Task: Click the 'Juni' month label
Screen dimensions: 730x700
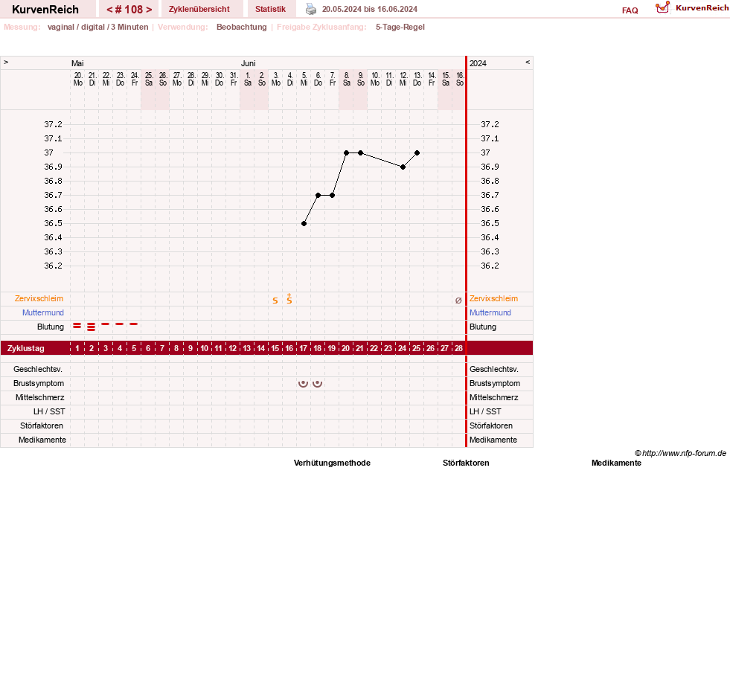Action: 248,63
